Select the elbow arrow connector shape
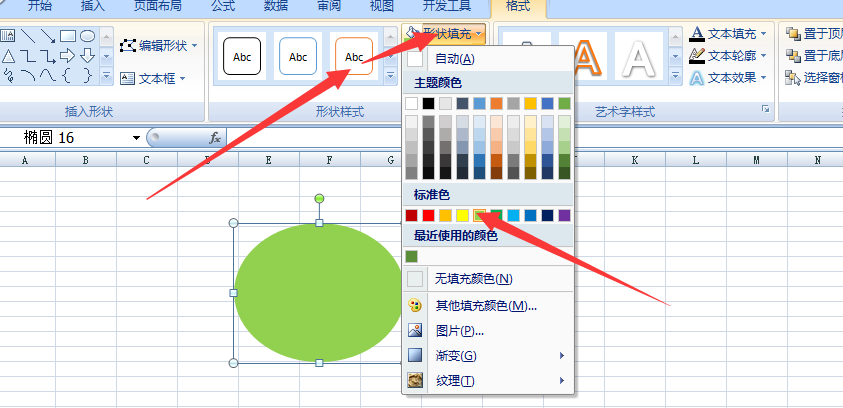 coord(48,55)
